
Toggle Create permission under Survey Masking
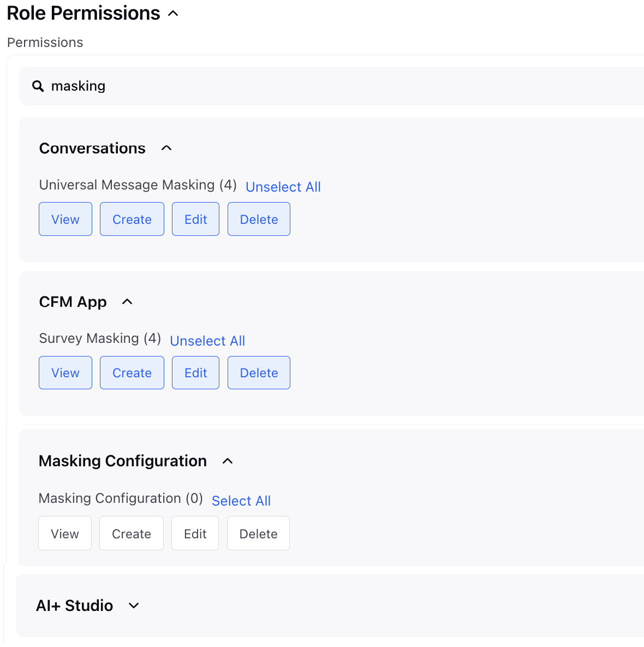pyautogui.click(x=132, y=372)
